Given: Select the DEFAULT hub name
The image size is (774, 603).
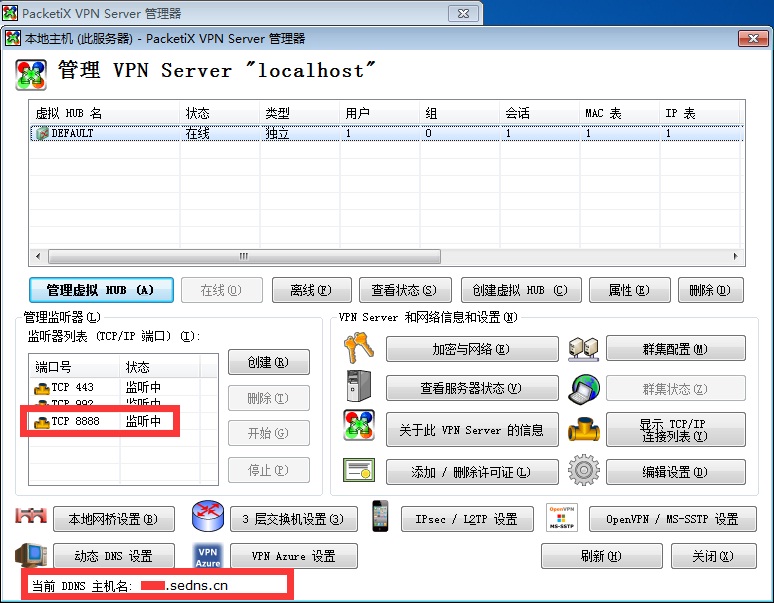Looking at the screenshot, I should [72, 133].
